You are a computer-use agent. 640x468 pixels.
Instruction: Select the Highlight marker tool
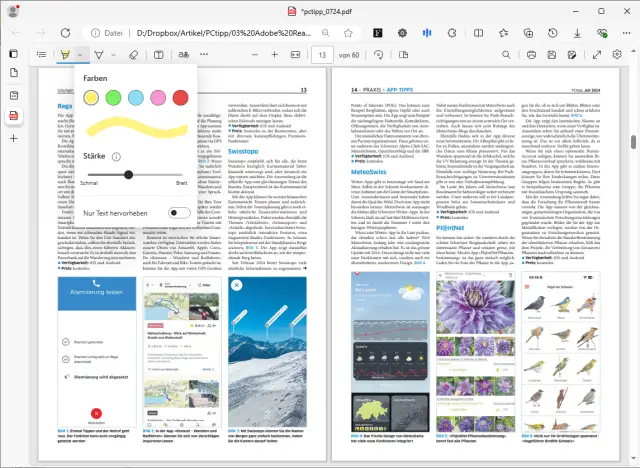pyautogui.click(x=65, y=54)
